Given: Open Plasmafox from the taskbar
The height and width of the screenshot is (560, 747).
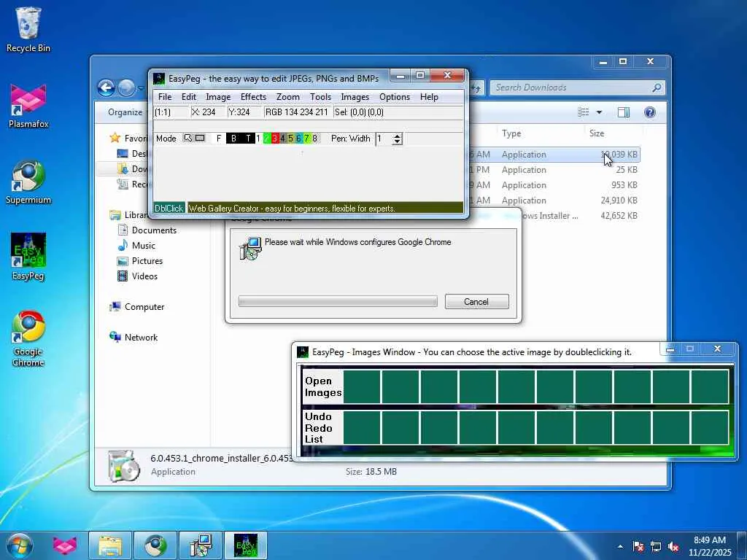Looking at the screenshot, I should pos(64,545).
